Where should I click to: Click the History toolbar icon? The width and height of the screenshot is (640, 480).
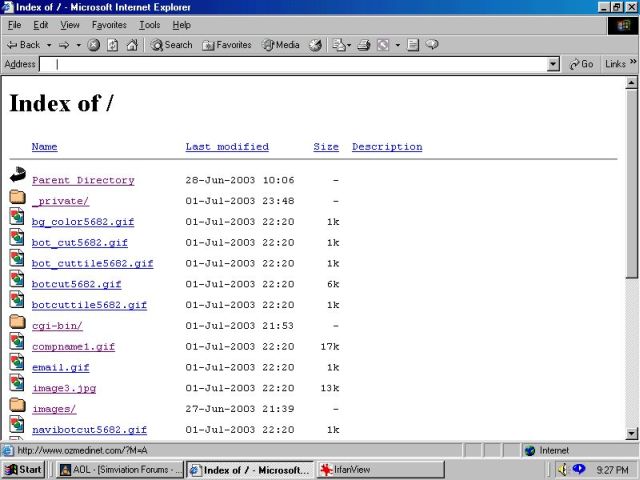(x=316, y=45)
